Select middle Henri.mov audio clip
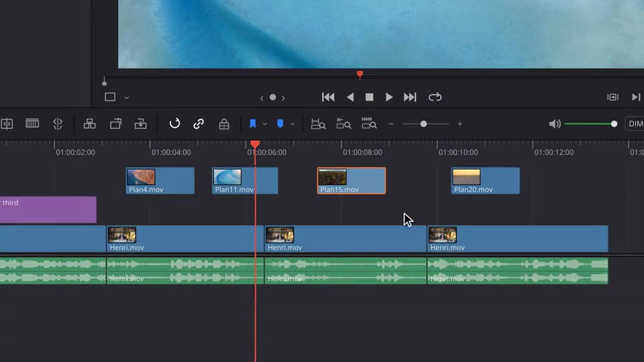The height and width of the screenshot is (362, 644). tap(345, 270)
